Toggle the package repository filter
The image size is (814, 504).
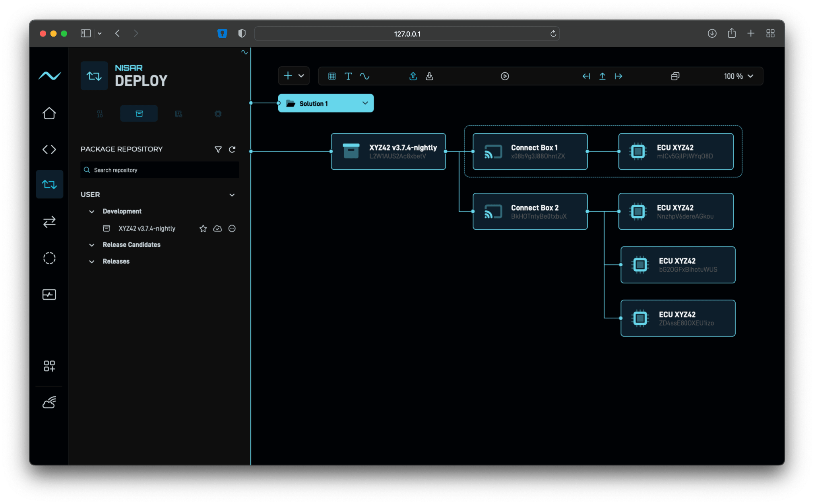(x=218, y=149)
